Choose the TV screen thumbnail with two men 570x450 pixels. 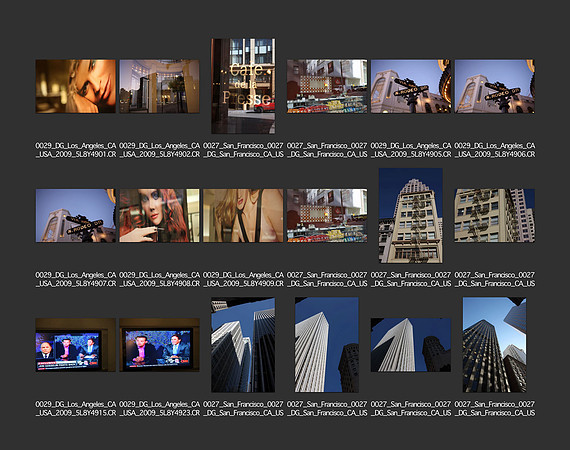(x=159, y=345)
